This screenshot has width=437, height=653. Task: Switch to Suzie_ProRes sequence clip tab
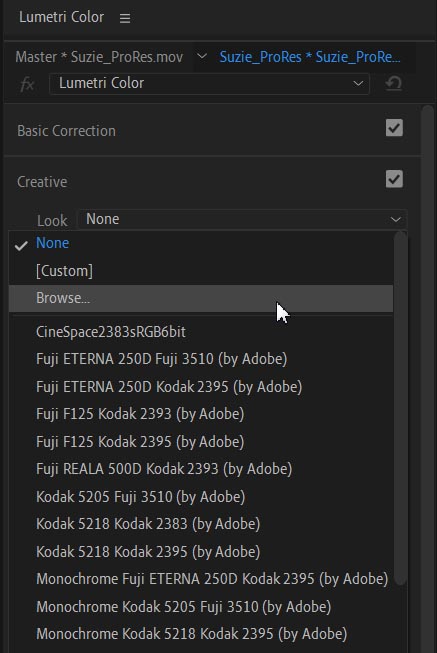tap(310, 57)
